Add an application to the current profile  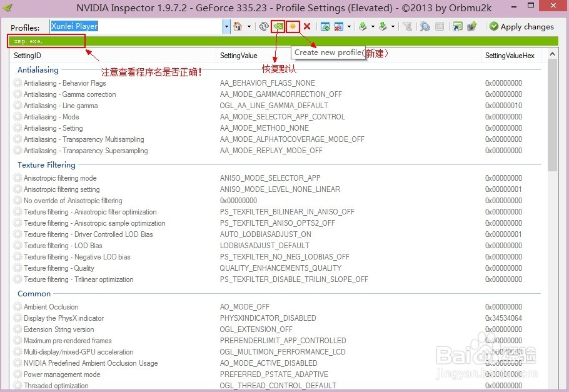pos(325,26)
